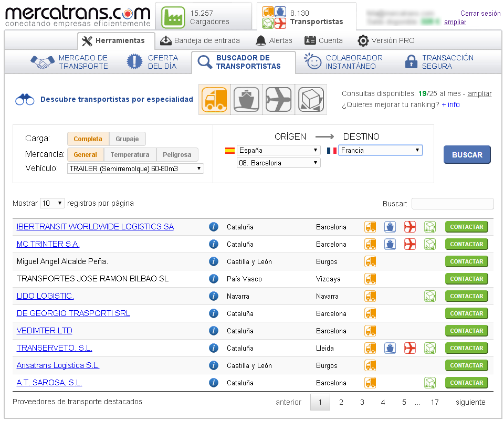This screenshot has height=421, width=504.
Task: Click CONTACTAR for TRANSPORTES JOSE RAMON BILBAO
Action: [x=466, y=279]
